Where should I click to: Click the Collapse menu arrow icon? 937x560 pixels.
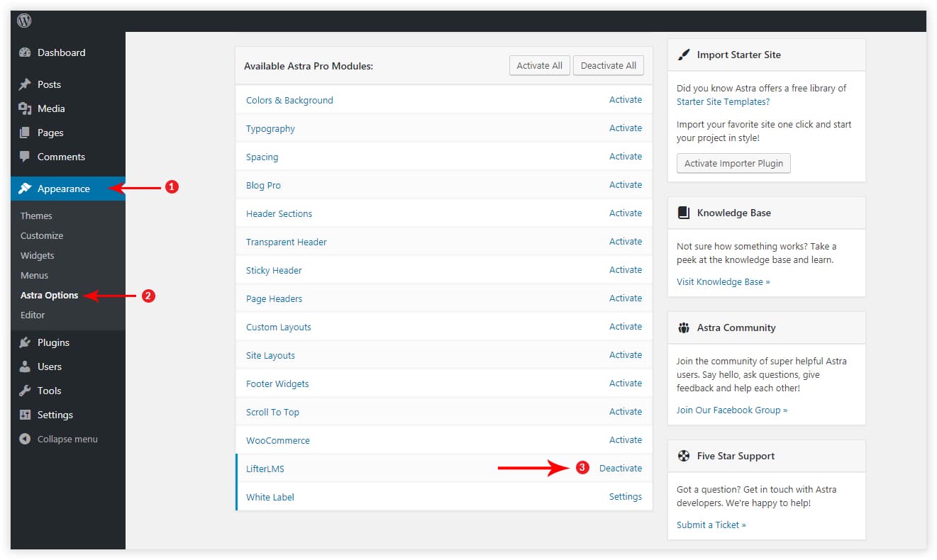pos(25,439)
